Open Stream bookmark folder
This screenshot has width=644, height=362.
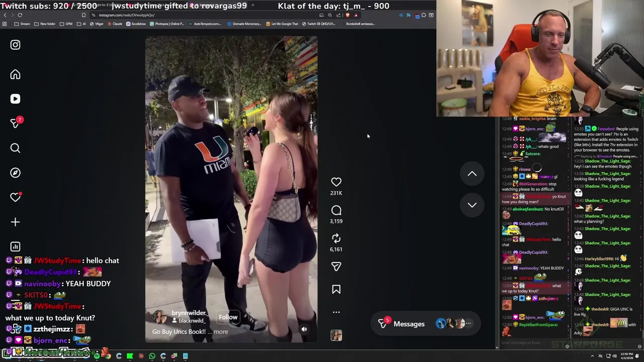pos(22,24)
